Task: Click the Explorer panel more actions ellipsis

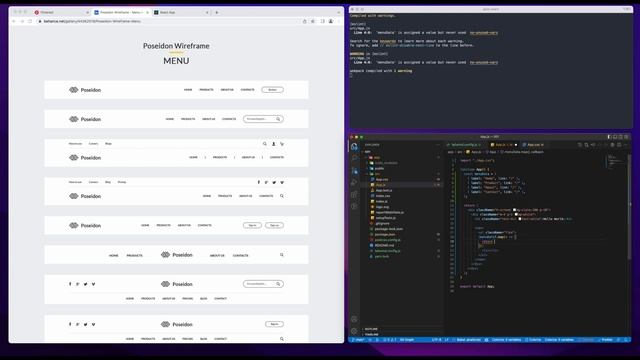Action: coord(438,144)
